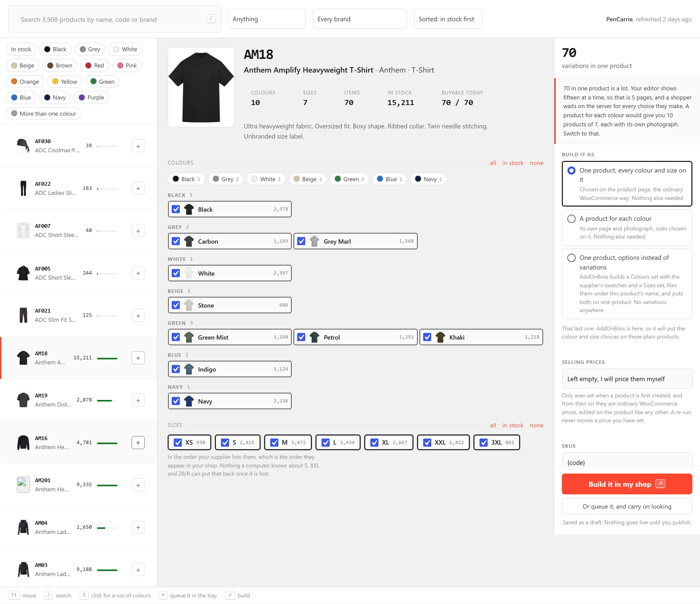Untick the 3XL size checkbox

point(483,443)
